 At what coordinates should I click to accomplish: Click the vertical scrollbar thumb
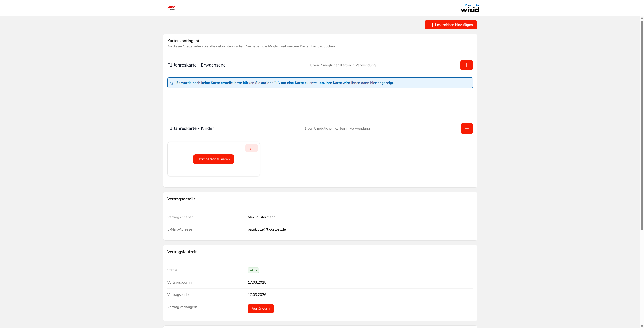pos(642,125)
